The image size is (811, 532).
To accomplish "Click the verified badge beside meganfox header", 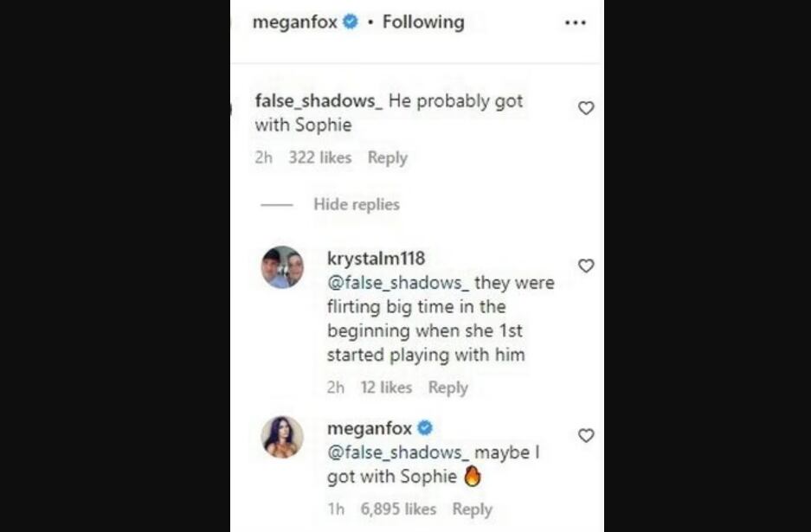I will click(351, 22).
